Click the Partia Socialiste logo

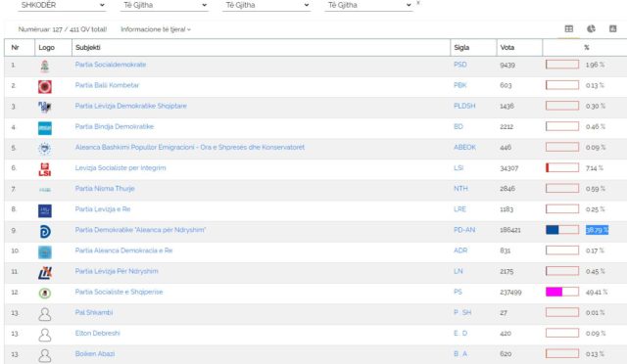45,294
